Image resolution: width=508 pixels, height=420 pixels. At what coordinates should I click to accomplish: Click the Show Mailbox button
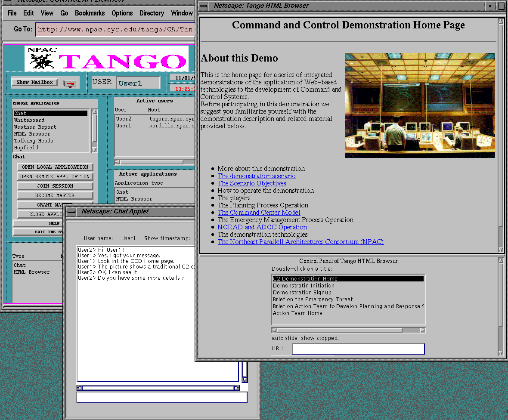click(x=34, y=82)
